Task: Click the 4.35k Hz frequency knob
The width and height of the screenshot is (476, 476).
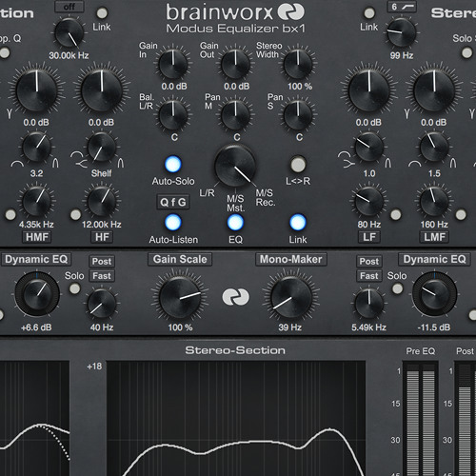Action: 36,202
